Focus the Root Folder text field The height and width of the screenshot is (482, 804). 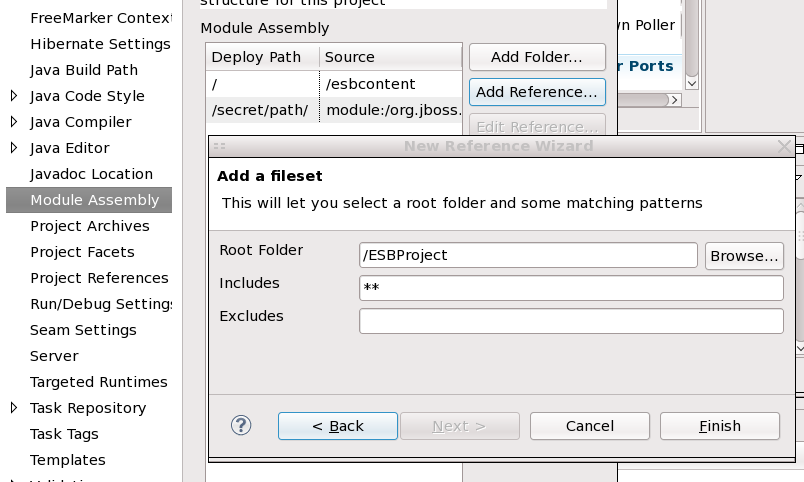[x=528, y=255]
